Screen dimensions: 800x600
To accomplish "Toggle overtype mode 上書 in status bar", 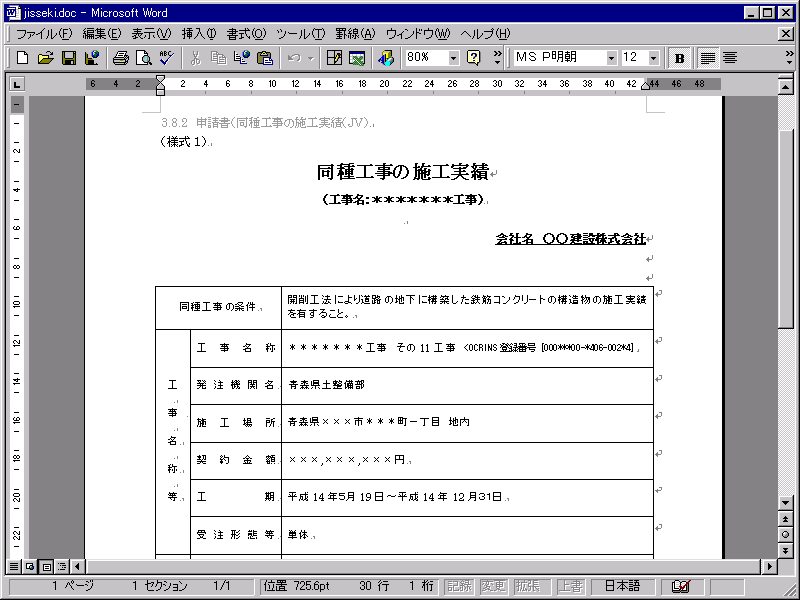I will point(570,586).
